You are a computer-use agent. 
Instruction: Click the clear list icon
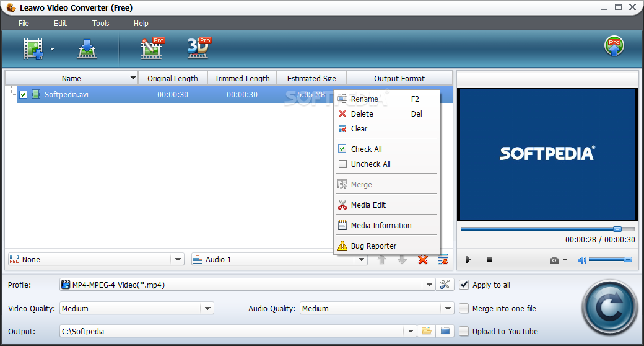click(443, 260)
